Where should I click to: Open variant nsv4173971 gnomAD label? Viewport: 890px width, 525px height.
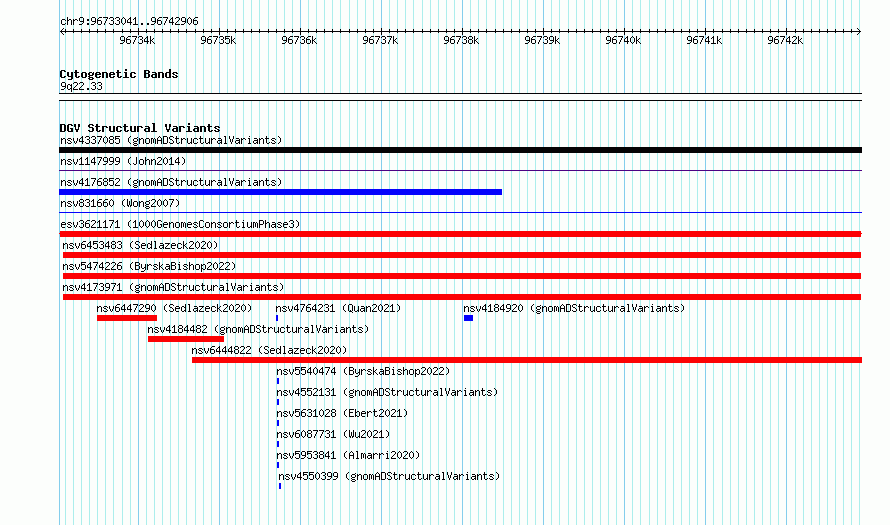click(173, 287)
